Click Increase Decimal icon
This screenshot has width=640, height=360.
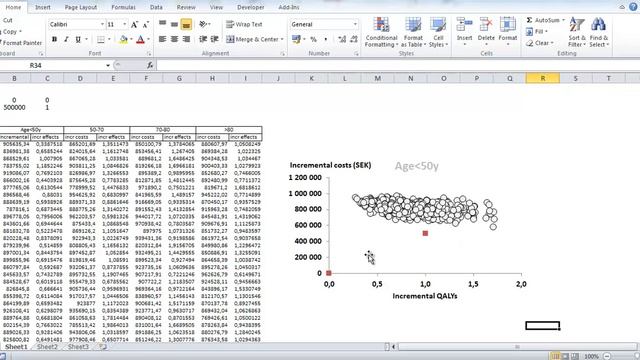[342, 39]
